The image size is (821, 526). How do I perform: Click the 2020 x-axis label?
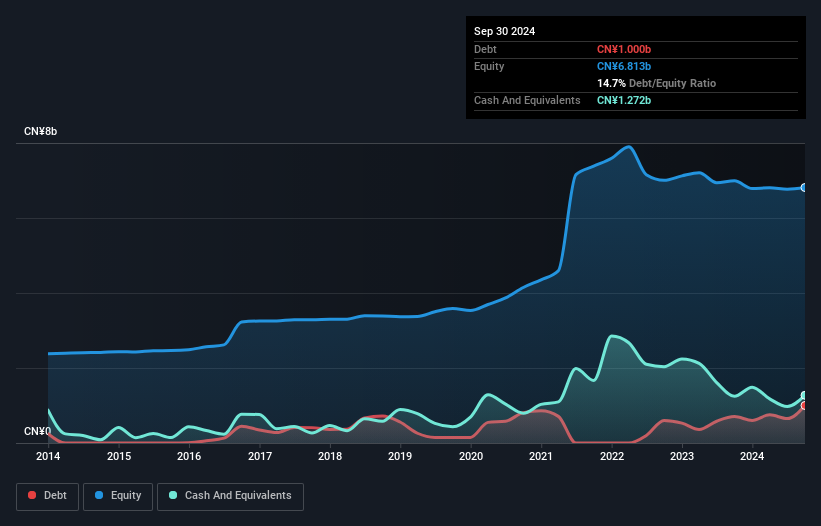tap(471, 456)
